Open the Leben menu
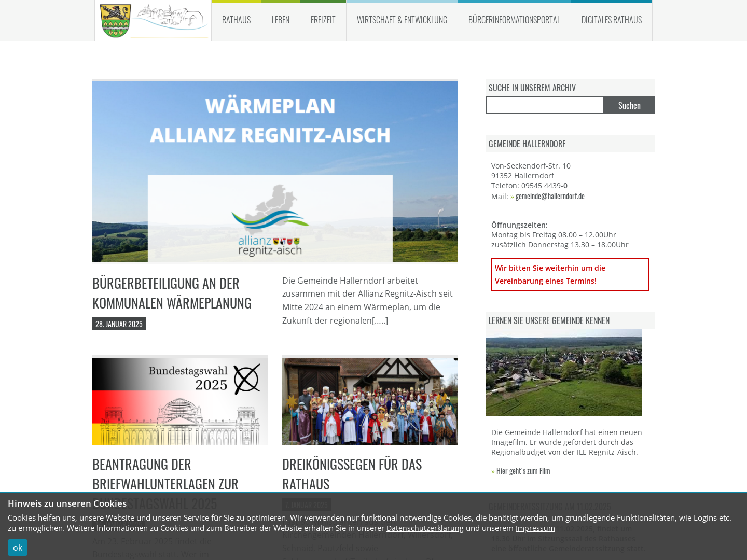Image resolution: width=747 pixels, height=560 pixels. (281, 20)
